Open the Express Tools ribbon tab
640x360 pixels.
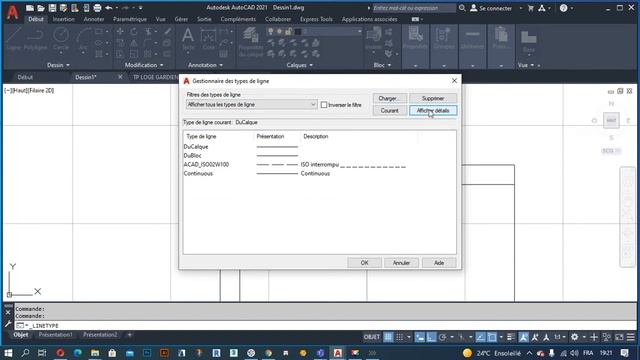pos(316,19)
